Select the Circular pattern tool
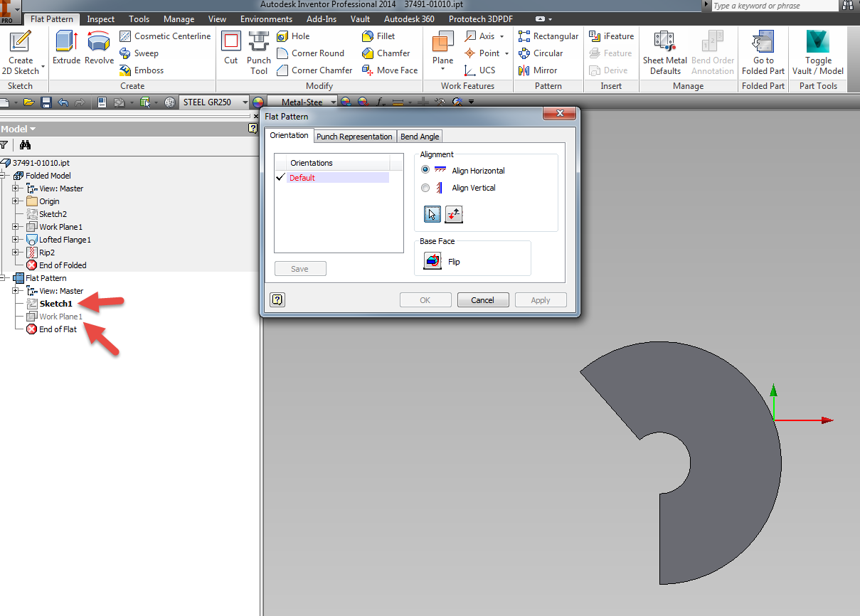860x616 pixels. pos(541,53)
